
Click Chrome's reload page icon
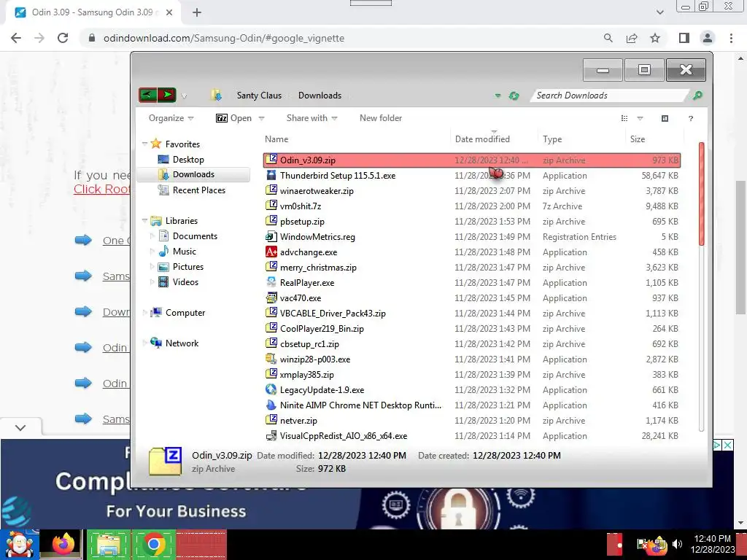63,38
